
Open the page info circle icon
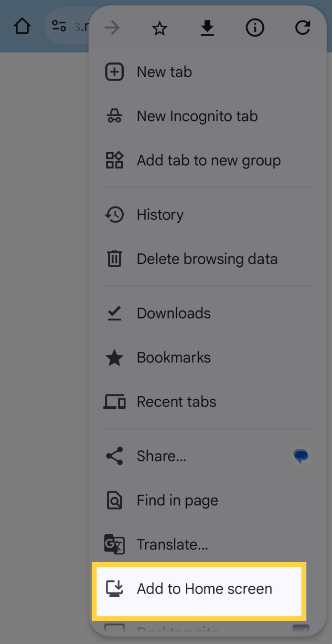pos(255,28)
